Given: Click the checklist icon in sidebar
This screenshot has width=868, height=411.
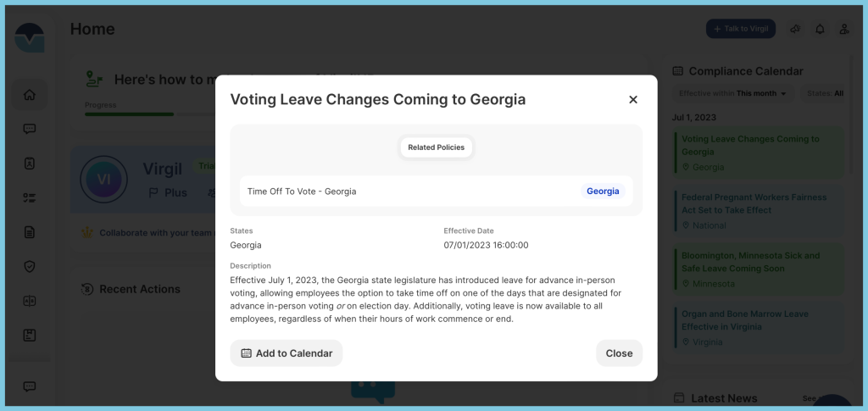Looking at the screenshot, I should coord(30,198).
